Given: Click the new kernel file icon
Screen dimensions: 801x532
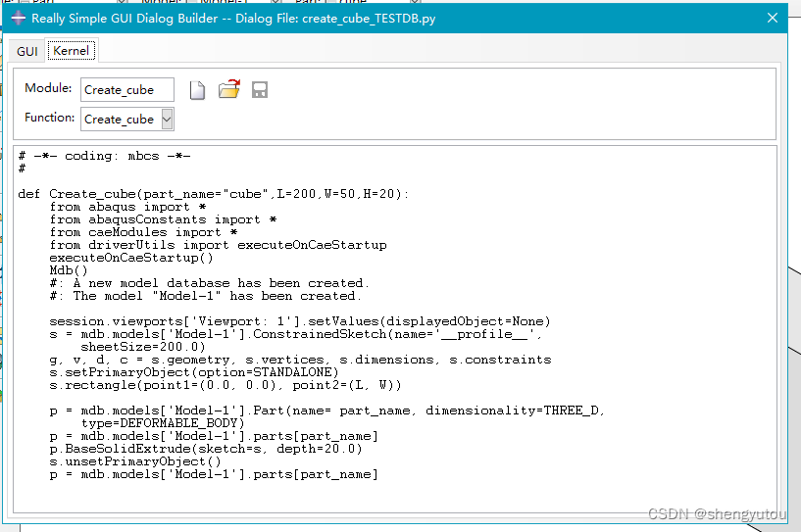Looking at the screenshot, I should 197,90.
